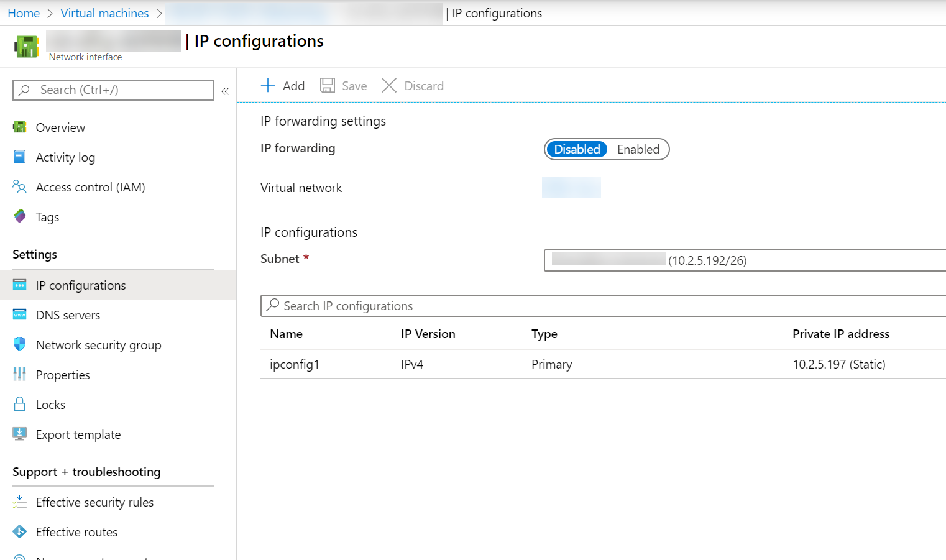Screen dimensions: 946x560
Task: Disable IP forwarding
Action: coord(576,149)
